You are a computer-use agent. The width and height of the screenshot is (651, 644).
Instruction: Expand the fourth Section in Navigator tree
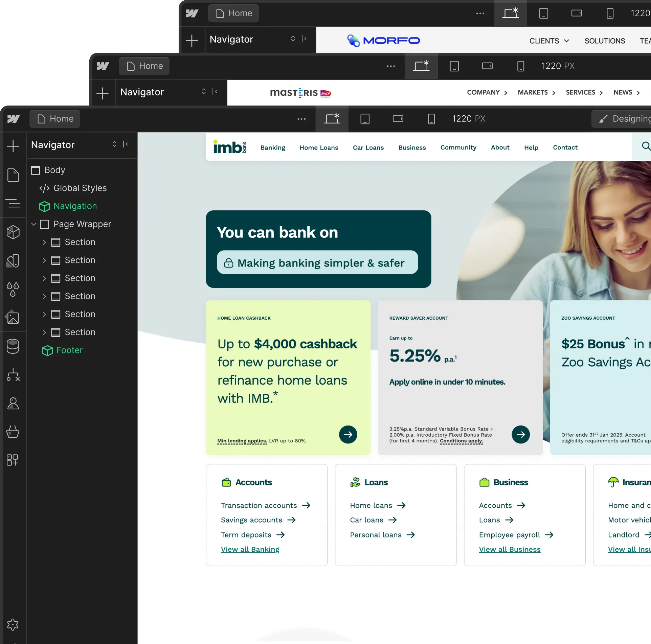(x=44, y=296)
